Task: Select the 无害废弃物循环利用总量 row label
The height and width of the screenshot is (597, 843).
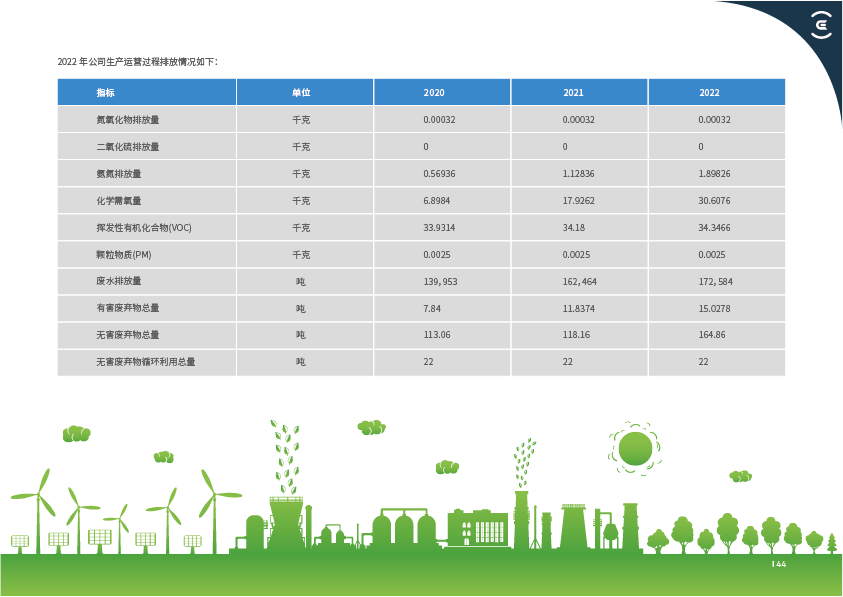Action: 145,361
